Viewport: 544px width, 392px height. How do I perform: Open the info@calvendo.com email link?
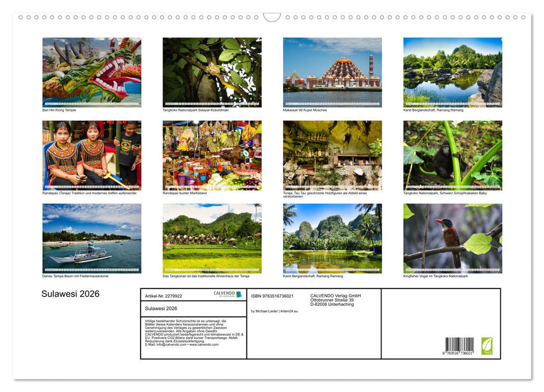[170, 345]
